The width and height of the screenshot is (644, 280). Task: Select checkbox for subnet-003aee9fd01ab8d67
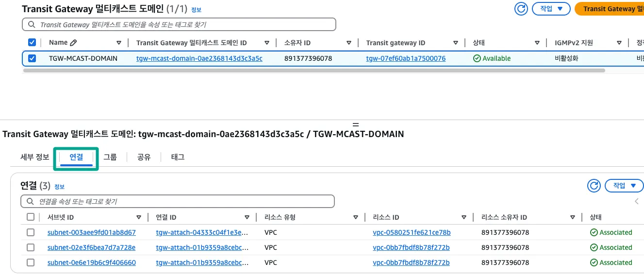click(31, 232)
